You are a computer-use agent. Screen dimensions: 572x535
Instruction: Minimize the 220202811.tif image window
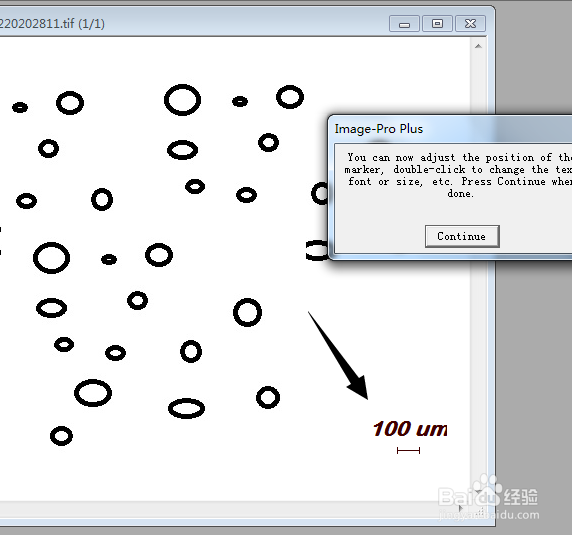click(x=404, y=24)
